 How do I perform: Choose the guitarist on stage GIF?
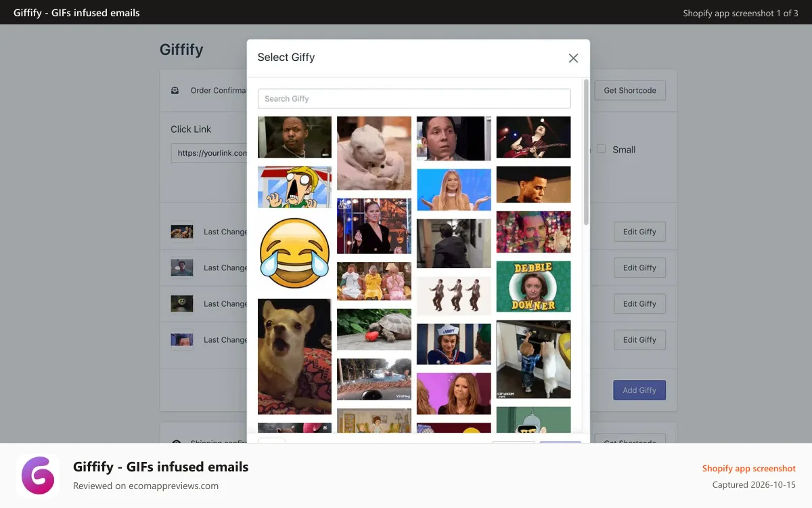tap(533, 137)
